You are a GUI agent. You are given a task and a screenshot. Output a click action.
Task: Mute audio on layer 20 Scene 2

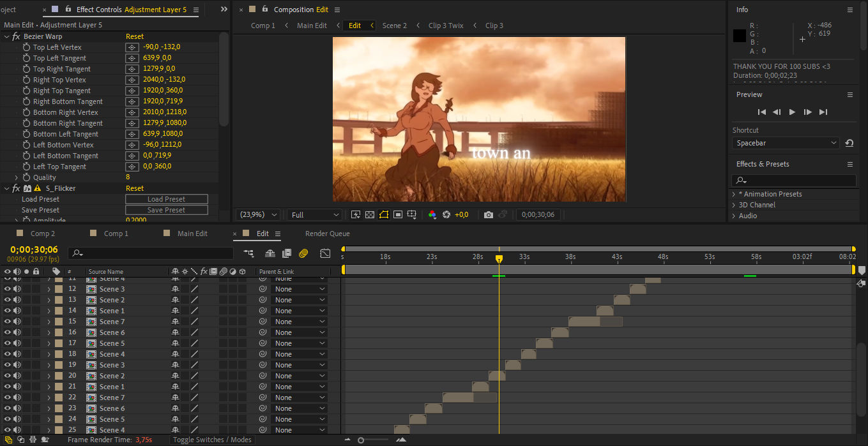[17, 376]
